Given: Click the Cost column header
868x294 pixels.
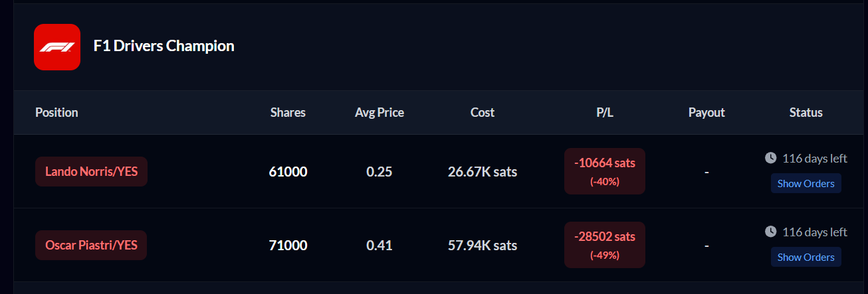Looking at the screenshot, I should 483,112.
